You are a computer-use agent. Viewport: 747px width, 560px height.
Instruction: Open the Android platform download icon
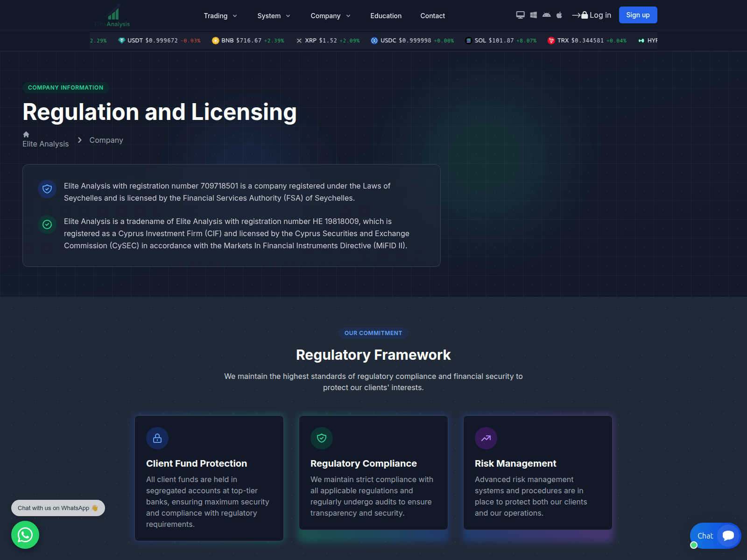coord(546,15)
